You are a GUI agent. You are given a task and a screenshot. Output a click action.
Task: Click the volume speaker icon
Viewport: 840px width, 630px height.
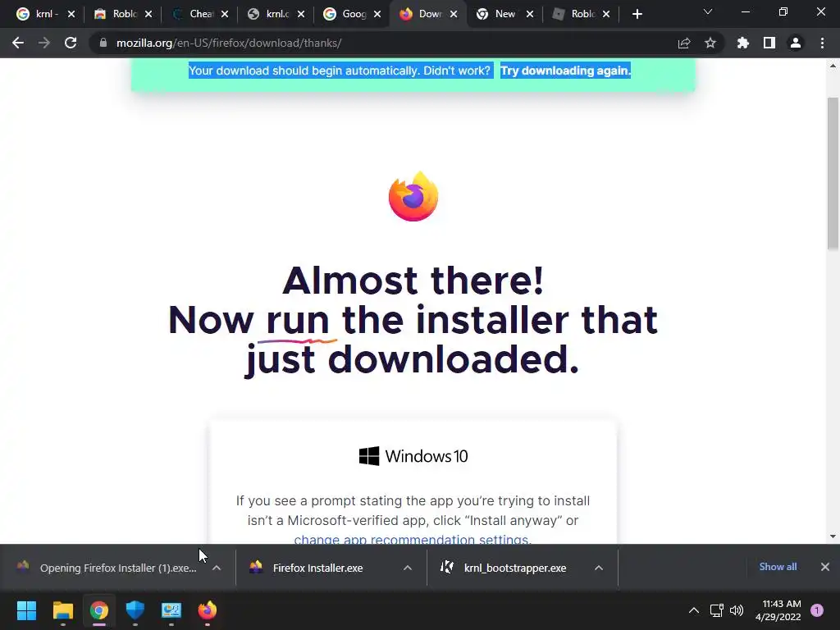(737, 610)
